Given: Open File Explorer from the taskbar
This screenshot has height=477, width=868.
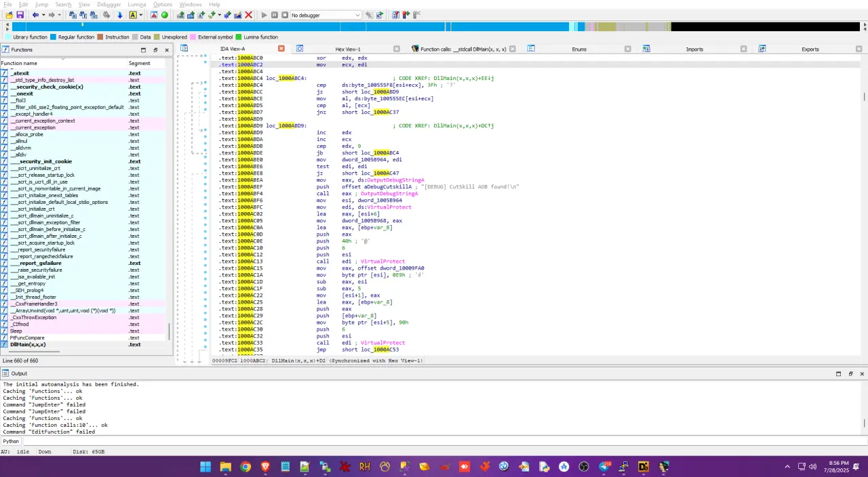Looking at the screenshot, I should tap(225, 466).
